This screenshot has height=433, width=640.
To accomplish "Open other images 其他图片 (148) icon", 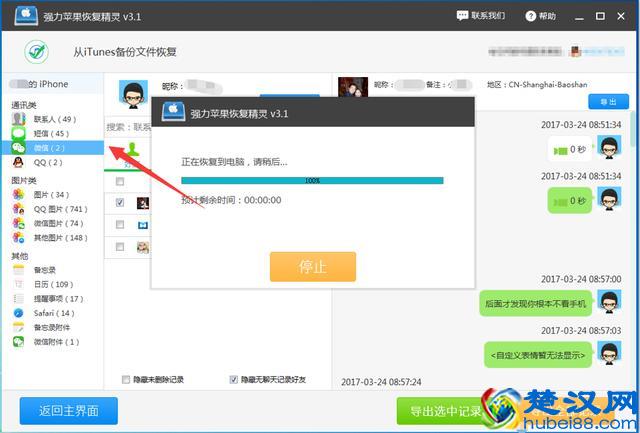I will [18, 238].
